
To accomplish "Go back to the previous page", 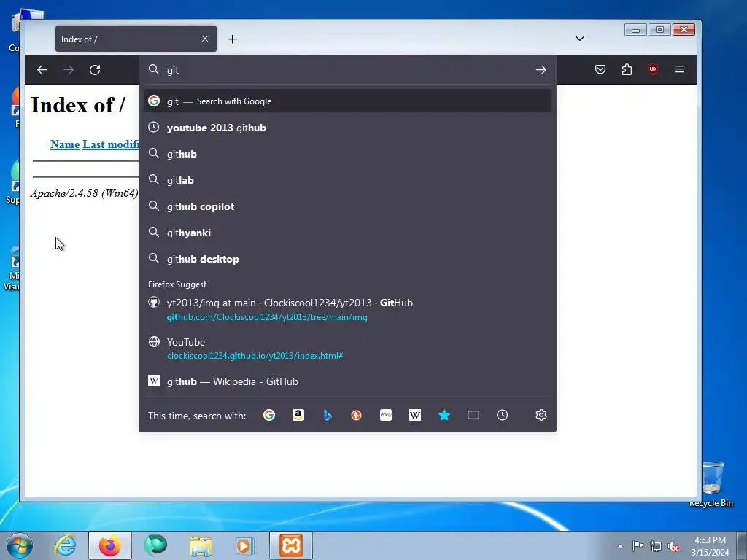I will (x=42, y=70).
